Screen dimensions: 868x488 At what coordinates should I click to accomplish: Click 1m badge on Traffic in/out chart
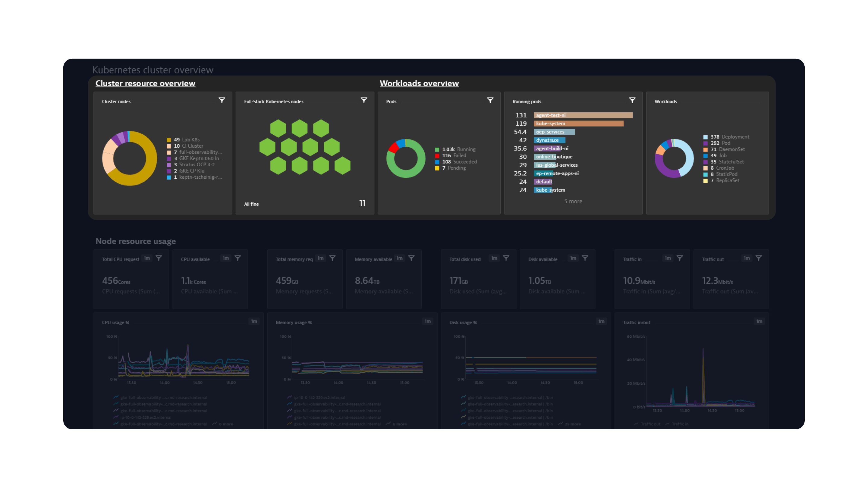pos(759,321)
